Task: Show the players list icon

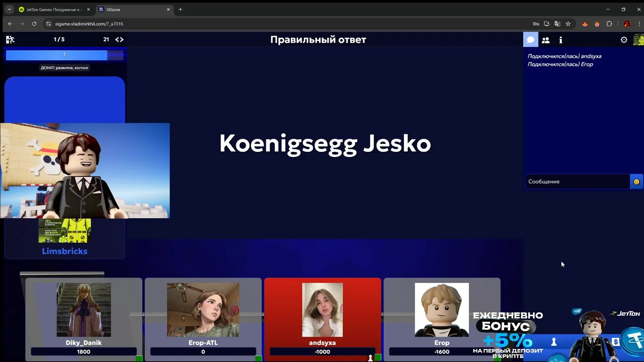Action: (545, 40)
